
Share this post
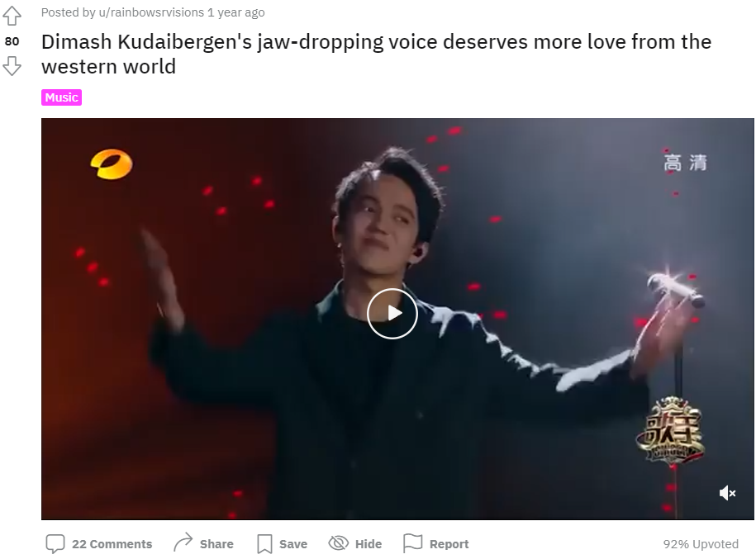point(203,543)
